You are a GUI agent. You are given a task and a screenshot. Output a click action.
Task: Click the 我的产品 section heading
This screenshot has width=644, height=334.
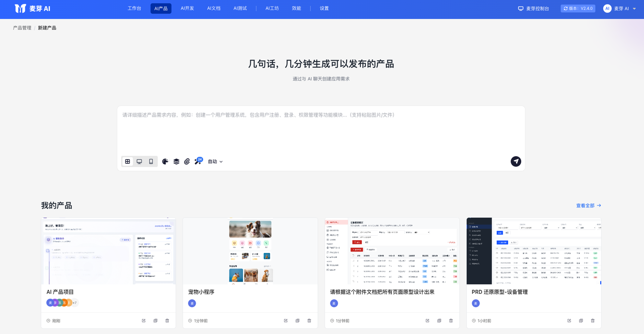pyautogui.click(x=56, y=206)
